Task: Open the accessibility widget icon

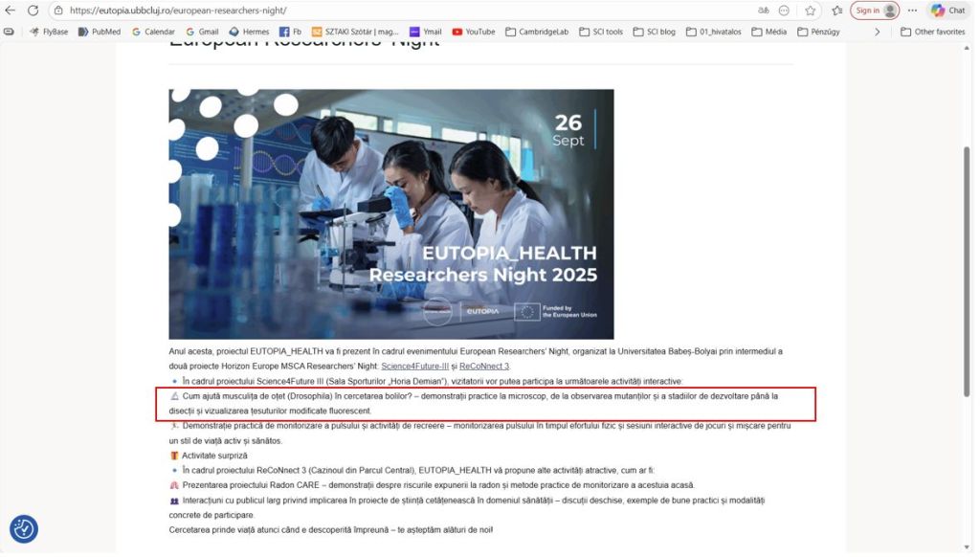Action: click(24, 528)
